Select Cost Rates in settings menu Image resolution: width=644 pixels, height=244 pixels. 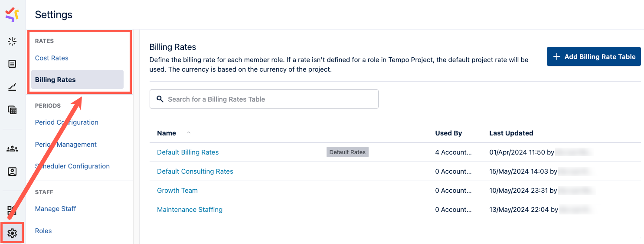[x=52, y=58]
